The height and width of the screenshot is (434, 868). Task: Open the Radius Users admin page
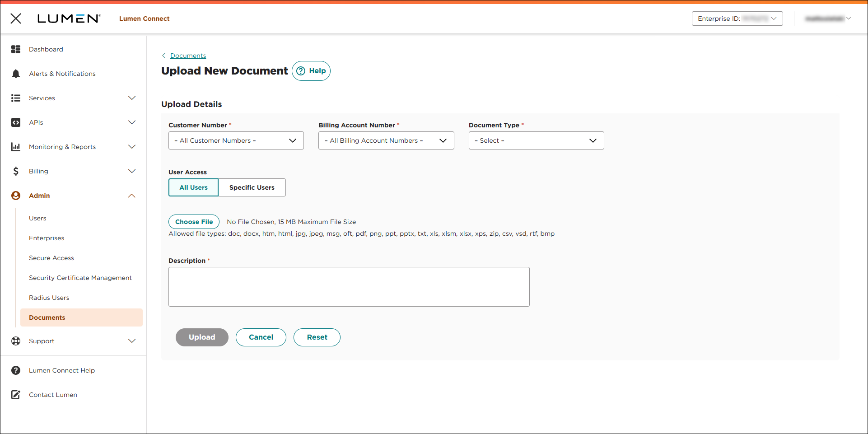pos(49,298)
